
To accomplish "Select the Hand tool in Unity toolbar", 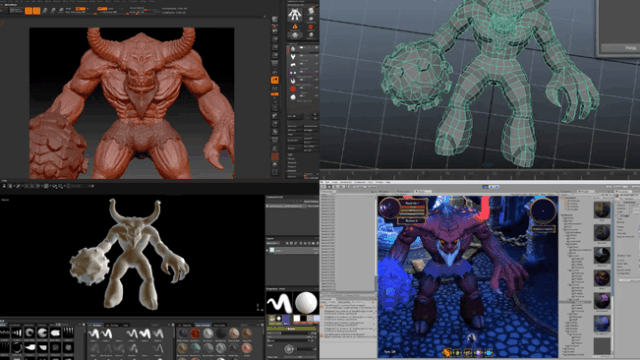I will 324,187.
